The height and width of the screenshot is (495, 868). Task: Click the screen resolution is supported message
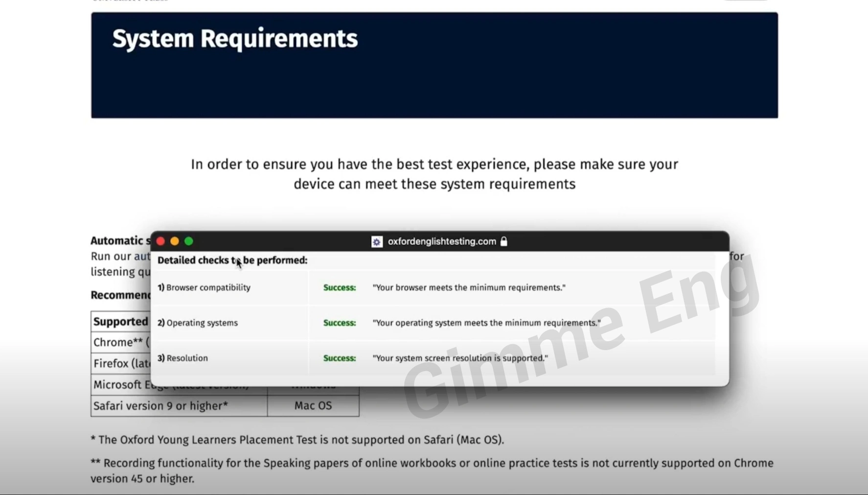tap(460, 358)
